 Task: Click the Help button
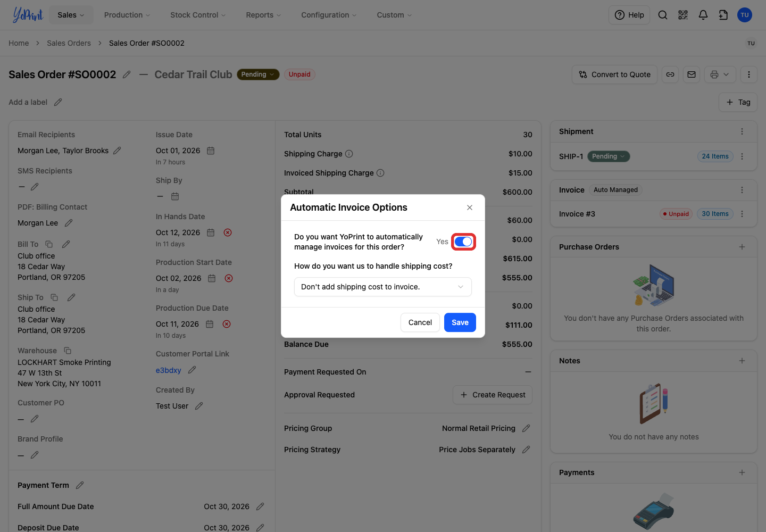[x=629, y=15]
